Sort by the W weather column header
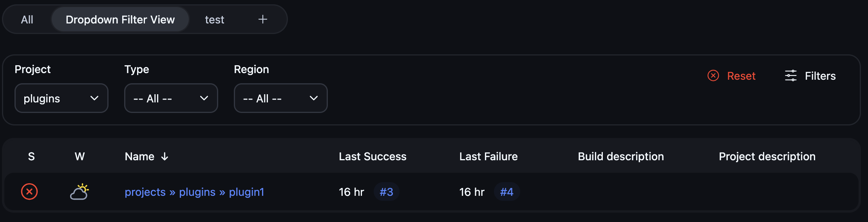This screenshot has width=868, height=222. tap(80, 157)
